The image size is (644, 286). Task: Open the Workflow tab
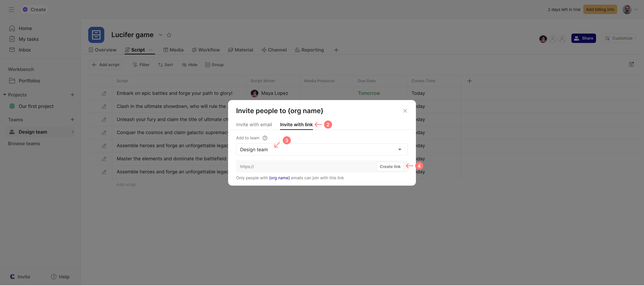tap(206, 50)
